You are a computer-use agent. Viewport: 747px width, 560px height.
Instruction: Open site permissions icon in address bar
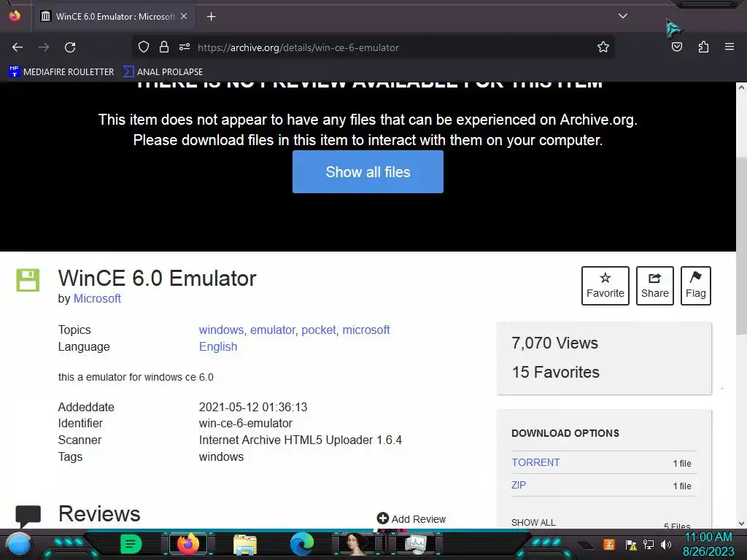point(185,47)
